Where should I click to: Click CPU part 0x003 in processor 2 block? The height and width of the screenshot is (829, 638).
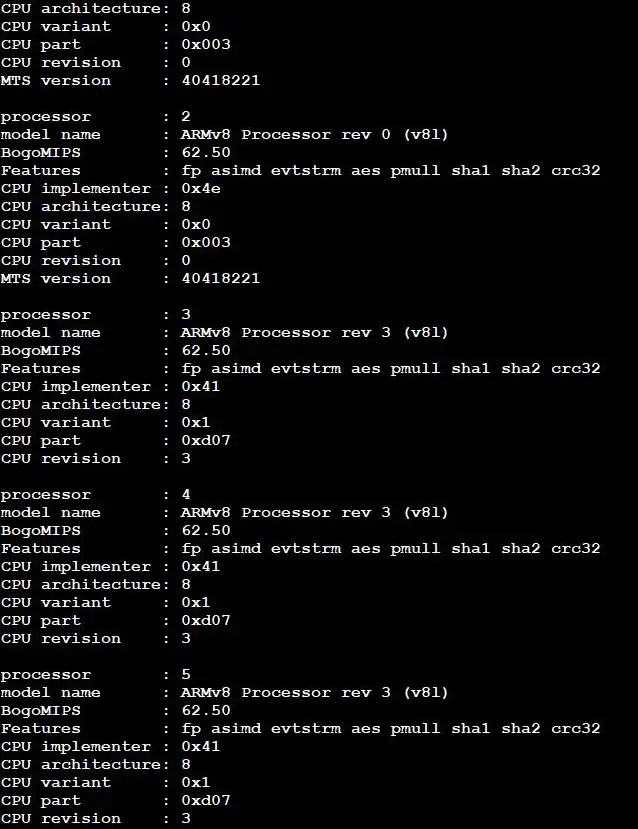pos(206,243)
